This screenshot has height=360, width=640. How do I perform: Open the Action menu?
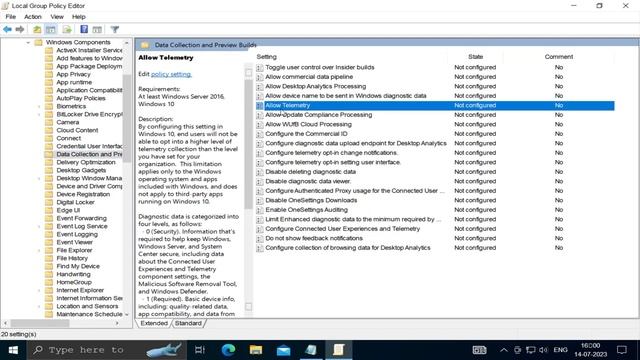pos(33,17)
